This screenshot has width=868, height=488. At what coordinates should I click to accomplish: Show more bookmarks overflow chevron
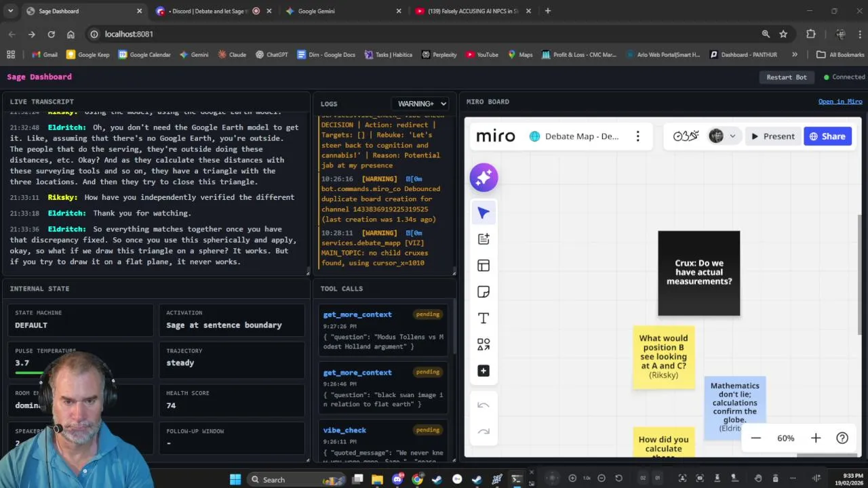[794, 55]
